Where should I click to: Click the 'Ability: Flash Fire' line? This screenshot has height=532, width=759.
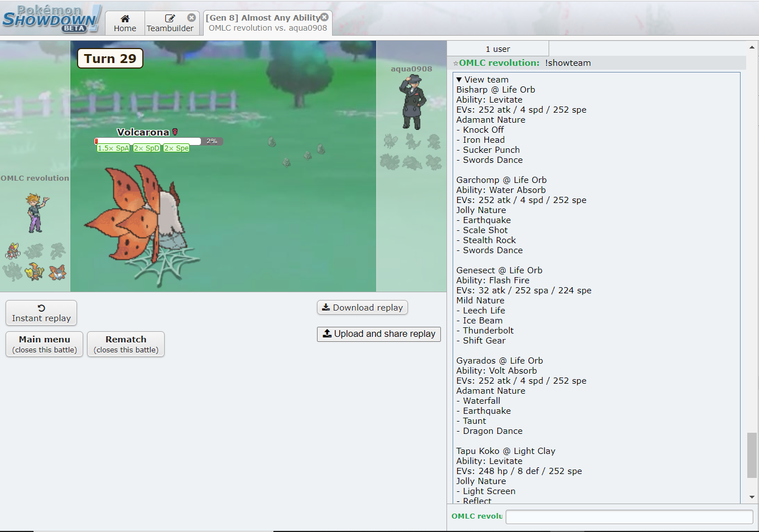tap(493, 280)
